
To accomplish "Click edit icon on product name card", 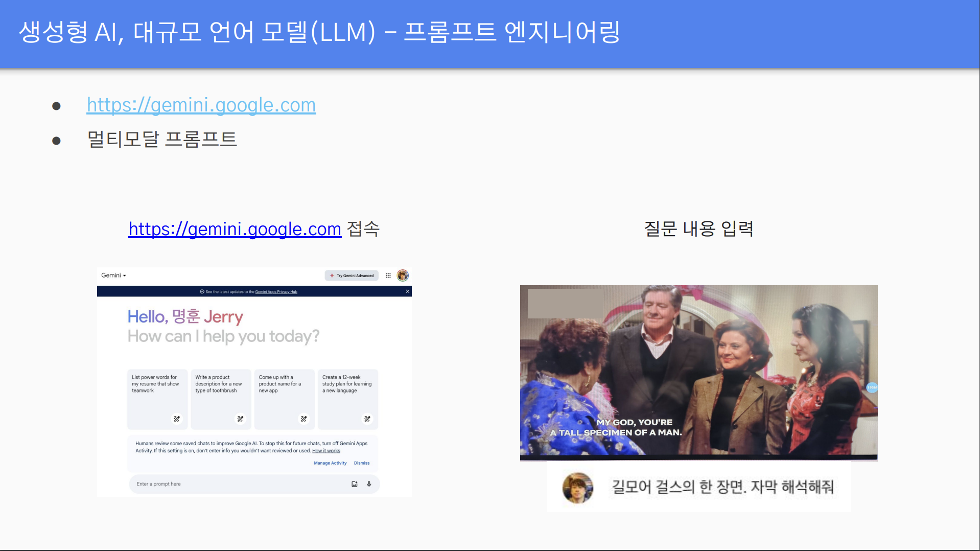I will click(304, 419).
